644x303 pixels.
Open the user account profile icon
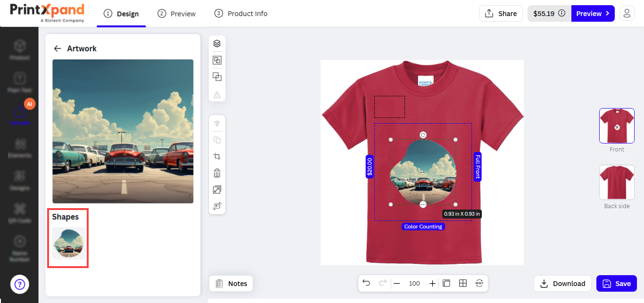pyautogui.click(x=627, y=14)
